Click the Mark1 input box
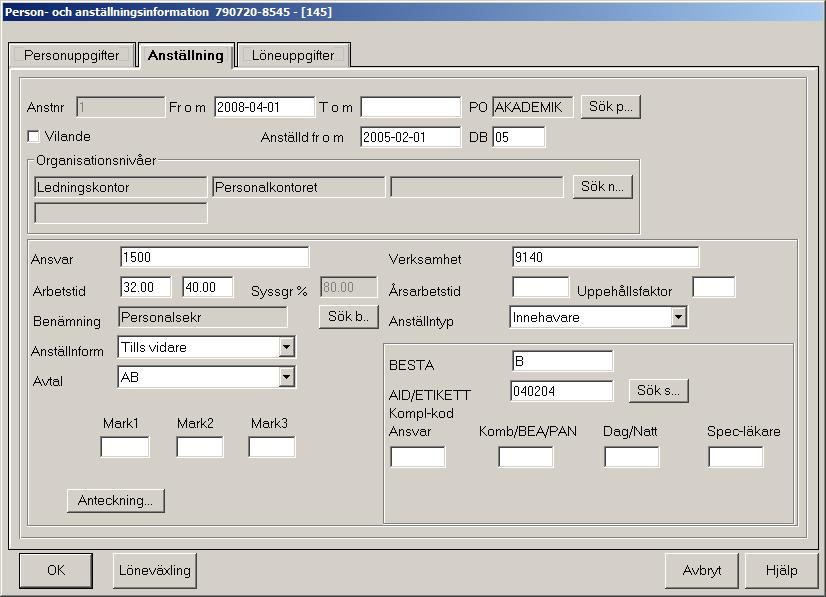Screen dimensions: 826x597 click(x=125, y=447)
